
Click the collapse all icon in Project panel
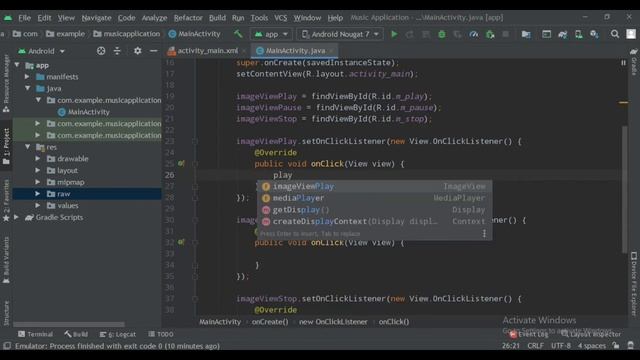117,51
